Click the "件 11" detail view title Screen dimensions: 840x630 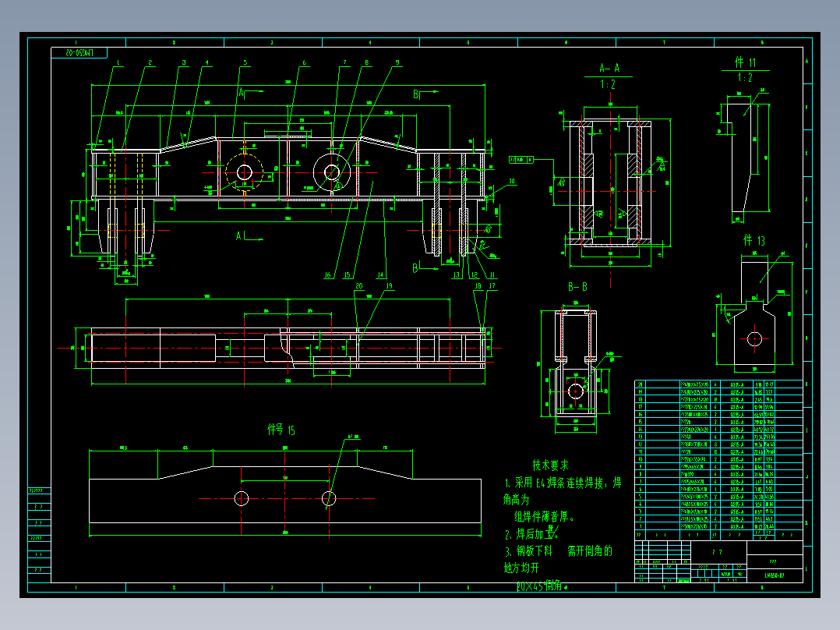pyautogui.click(x=745, y=62)
